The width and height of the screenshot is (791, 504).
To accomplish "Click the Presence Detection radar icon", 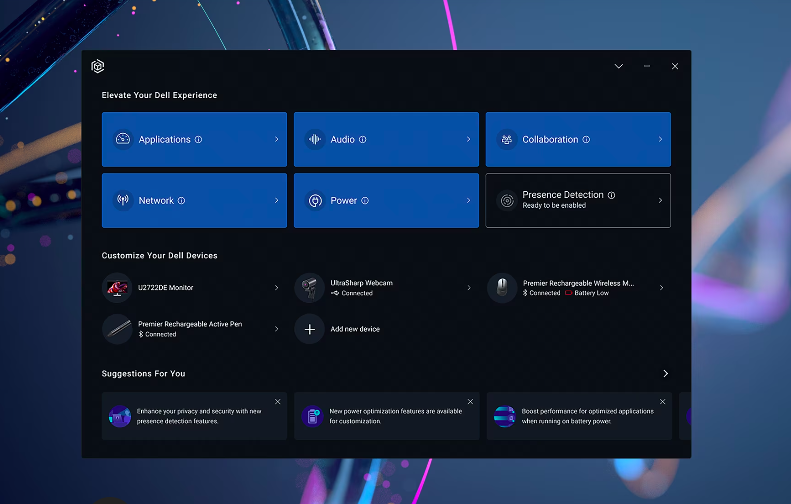I will (x=507, y=201).
